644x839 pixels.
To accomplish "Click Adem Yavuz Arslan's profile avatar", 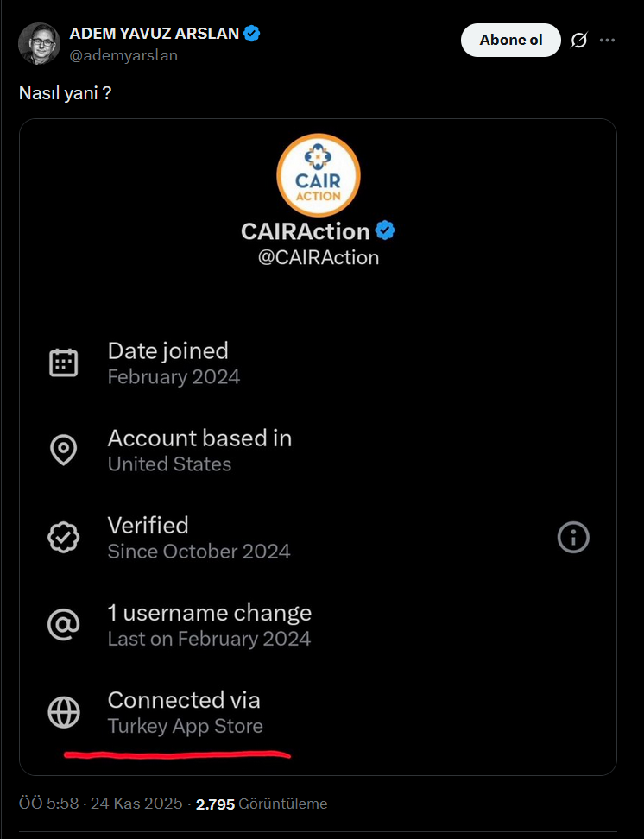I will click(39, 43).
